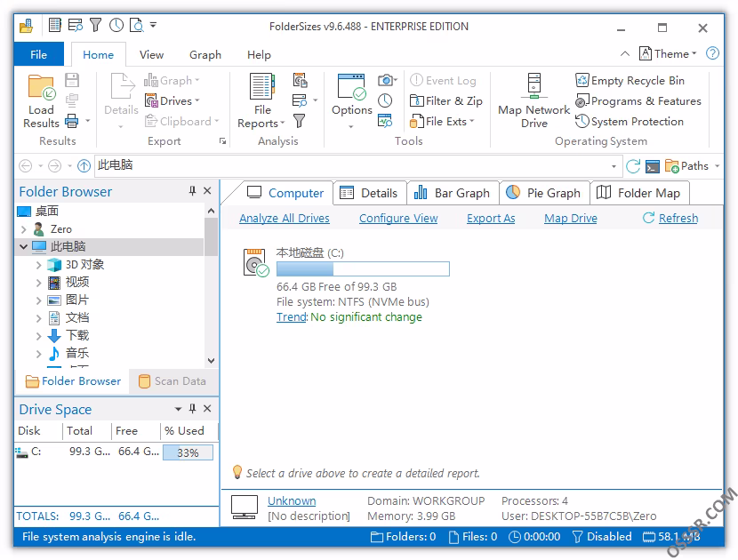Click the Print results printer icon
This screenshot has height=560, width=738.
(72, 122)
